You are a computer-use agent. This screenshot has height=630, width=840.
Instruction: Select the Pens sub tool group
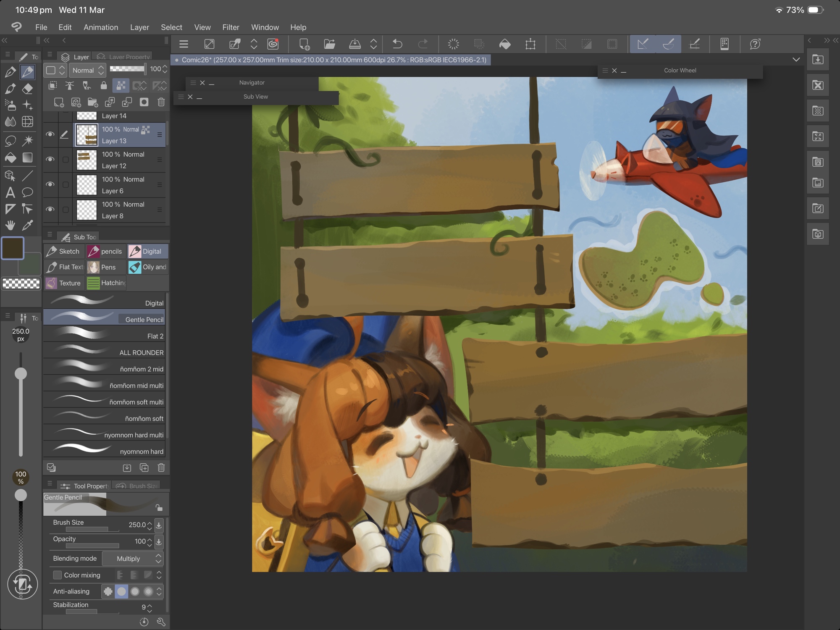[106, 267]
